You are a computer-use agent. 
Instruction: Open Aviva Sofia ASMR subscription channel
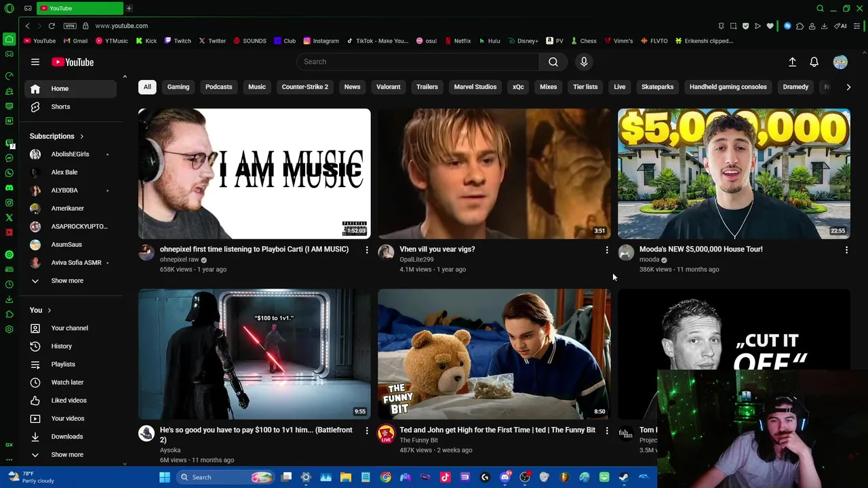(x=71, y=263)
